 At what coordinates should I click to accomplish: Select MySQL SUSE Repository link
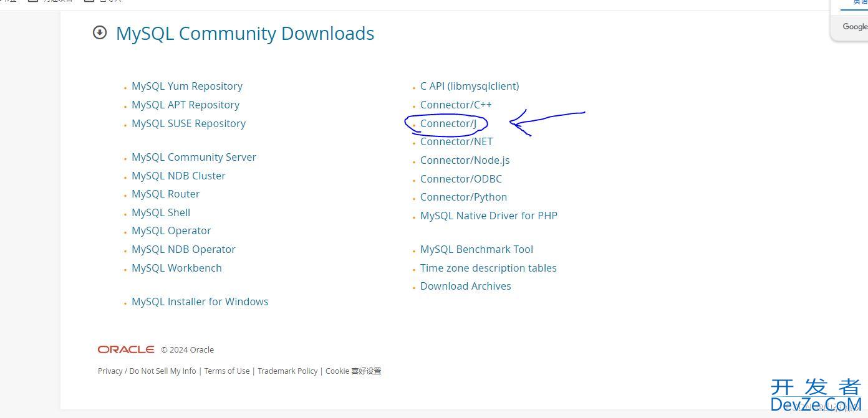(x=188, y=123)
